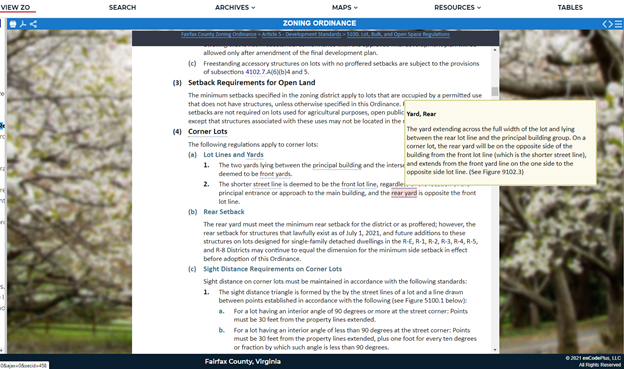Click the document scrollbar thumb

point(495,92)
